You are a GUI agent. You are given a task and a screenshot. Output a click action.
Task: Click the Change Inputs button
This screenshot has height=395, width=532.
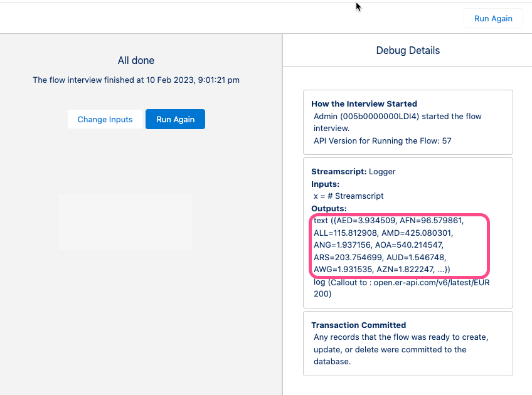(x=105, y=119)
